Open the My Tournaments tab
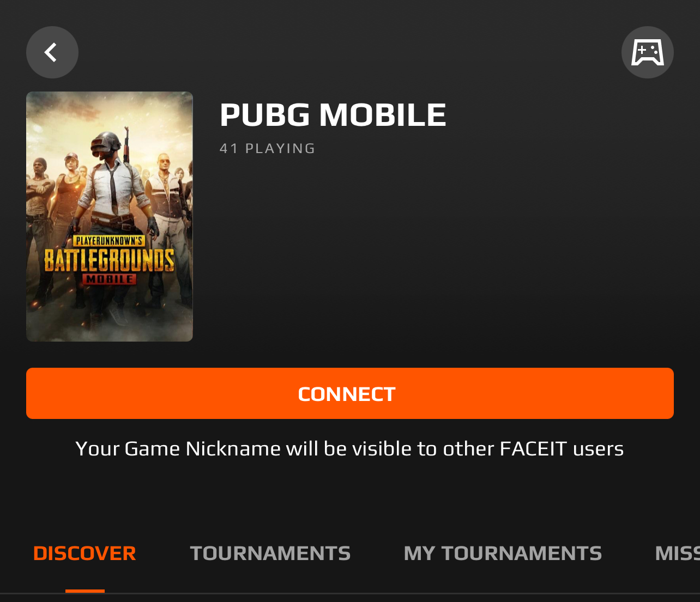 pos(503,554)
